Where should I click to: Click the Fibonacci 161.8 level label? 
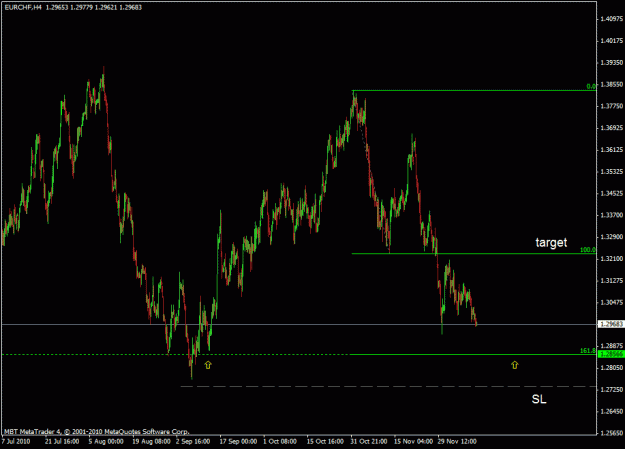[x=588, y=351]
